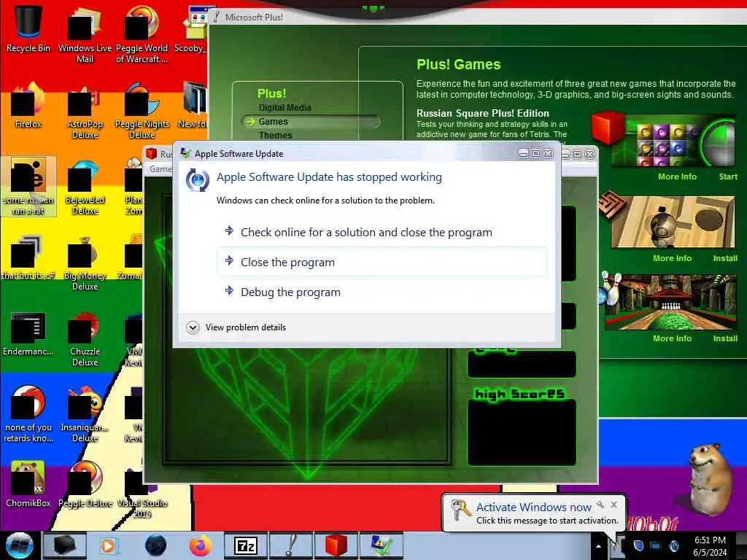Open the media player taskbar icon
747x560 pixels.
[109, 545]
